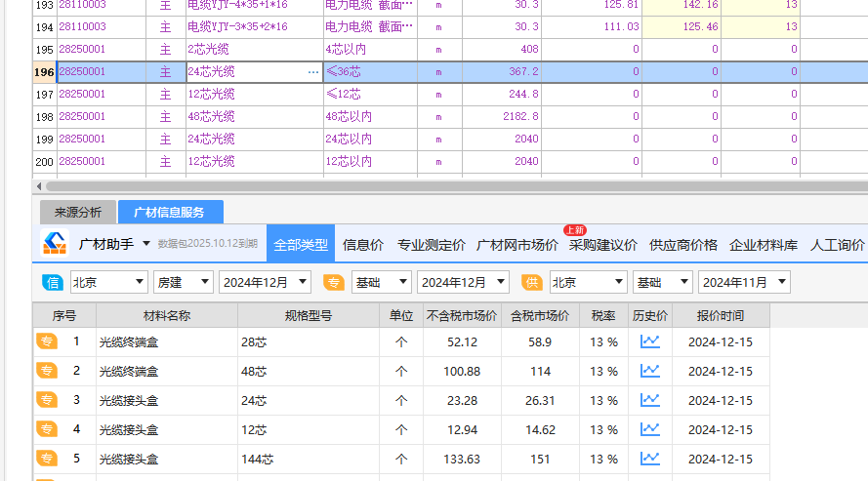Click the 14.62 tax-included price
The image size is (868, 481).
pyautogui.click(x=540, y=430)
